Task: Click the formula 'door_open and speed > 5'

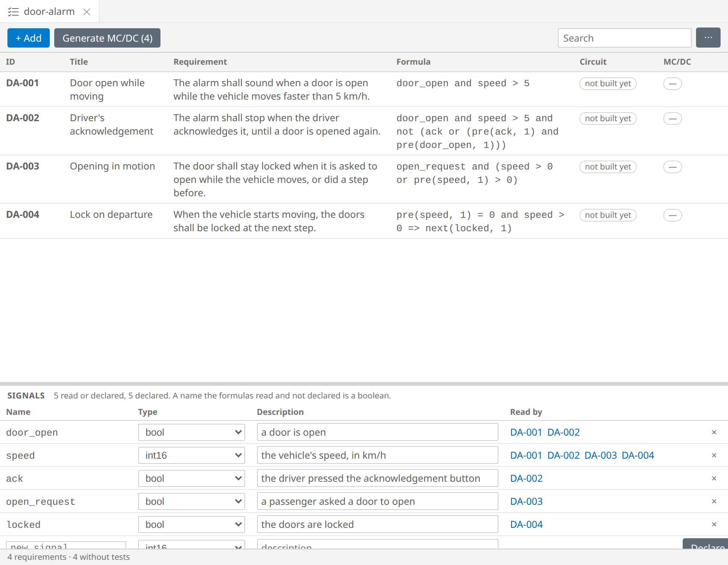Action: [463, 83]
